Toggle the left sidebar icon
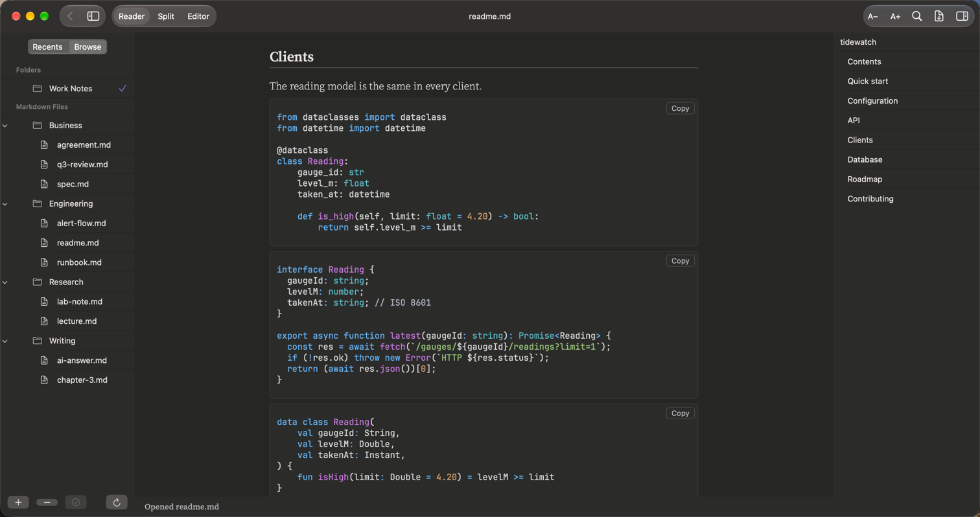Viewport: 980px width, 517px height. (x=93, y=16)
